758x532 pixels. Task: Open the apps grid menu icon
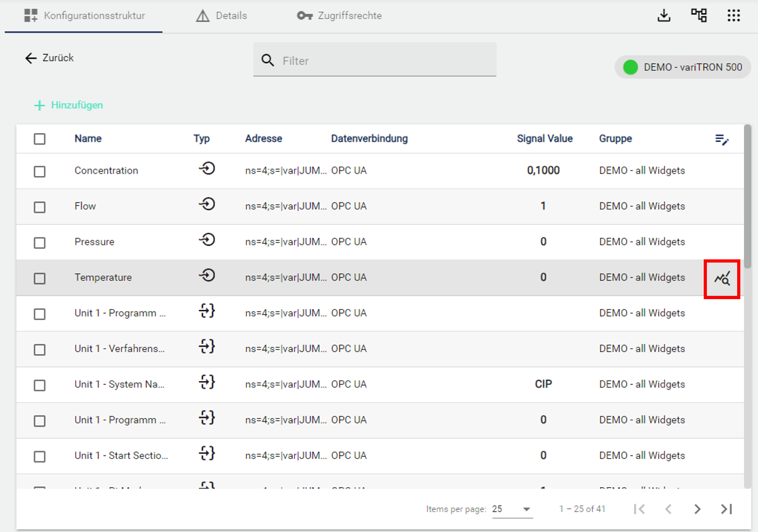pyautogui.click(x=733, y=16)
